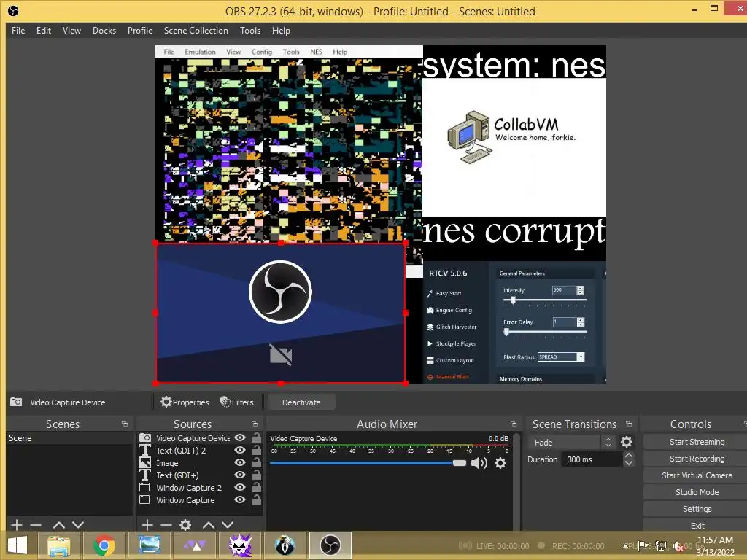The height and width of the screenshot is (560, 747).
Task: Increase transition duration with up arrow
Action: (x=629, y=455)
